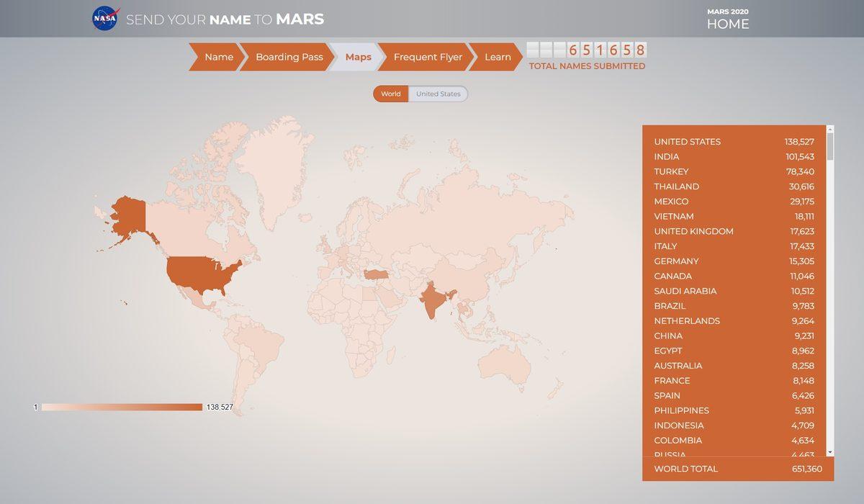
Task: Go to the Boarding Pass tab
Action: [x=289, y=57]
